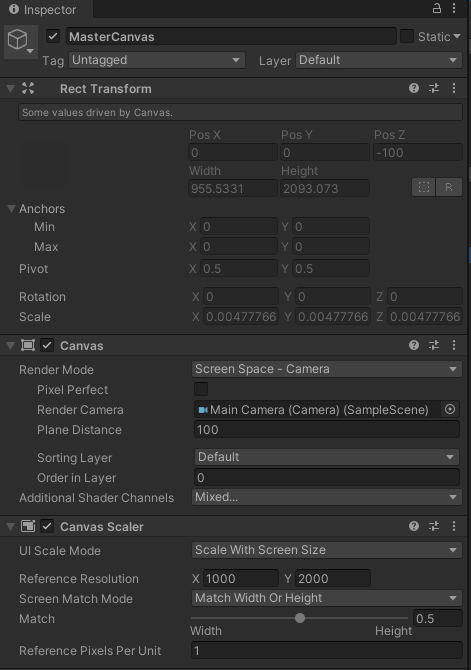
Task: Enable the Static checkbox
Action: coord(406,36)
